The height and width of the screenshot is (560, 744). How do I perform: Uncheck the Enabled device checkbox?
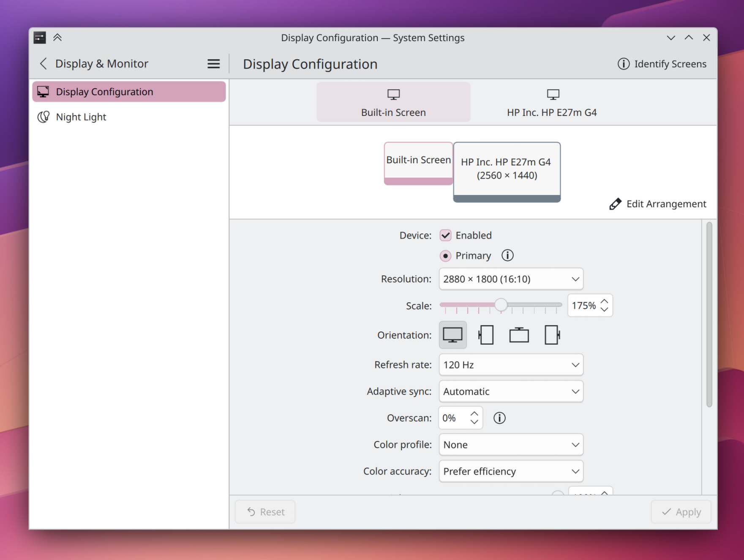pyautogui.click(x=445, y=235)
